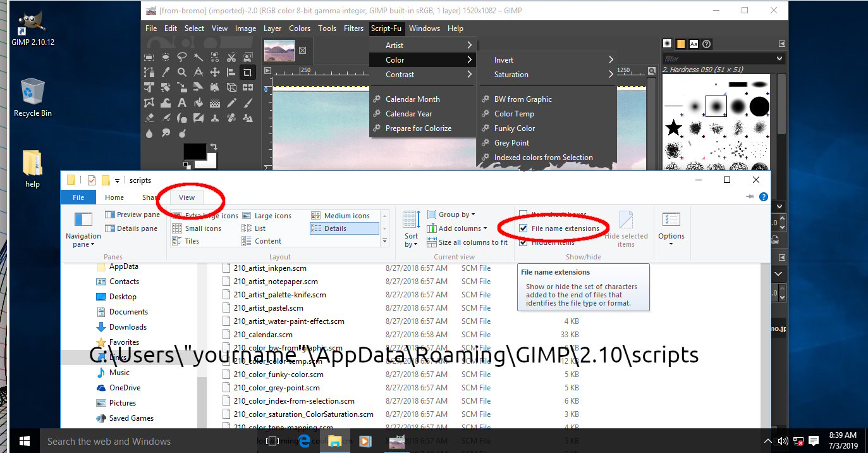This screenshot has height=453, width=868.
Task: Reset to default colors mini swatch
Action: click(x=186, y=165)
